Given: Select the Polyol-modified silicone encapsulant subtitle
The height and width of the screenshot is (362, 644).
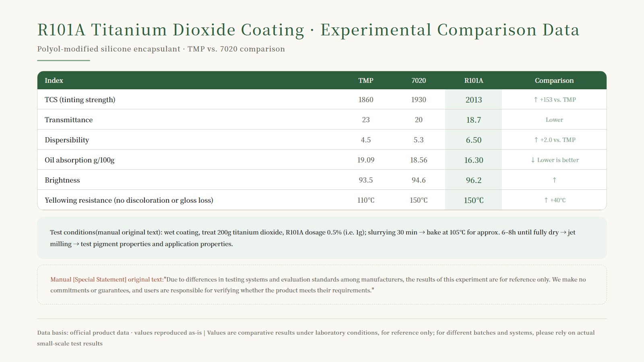Looking at the screenshot, I should pyautogui.click(x=161, y=49).
